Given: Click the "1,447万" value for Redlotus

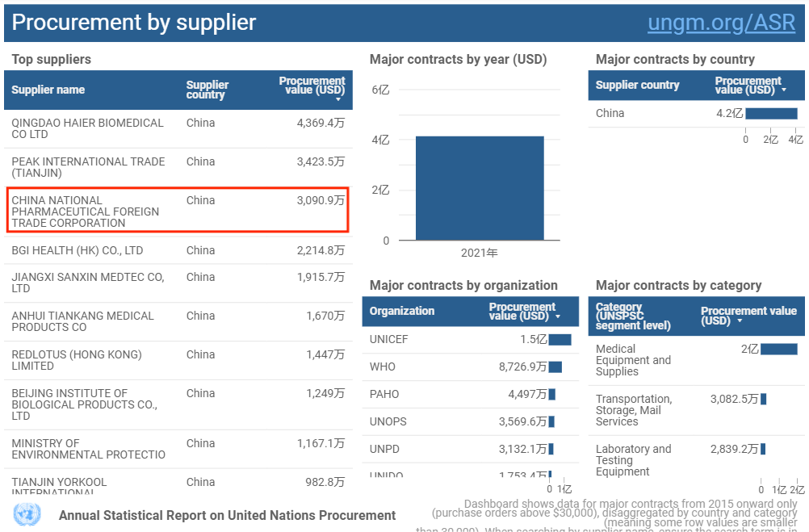Looking at the screenshot, I should click(x=325, y=354).
